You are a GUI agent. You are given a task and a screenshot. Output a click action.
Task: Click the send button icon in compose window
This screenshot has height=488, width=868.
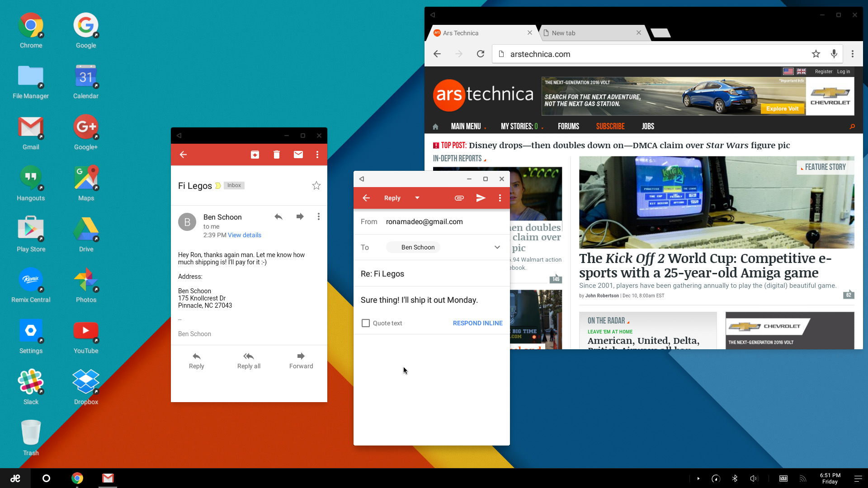tap(481, 198)
